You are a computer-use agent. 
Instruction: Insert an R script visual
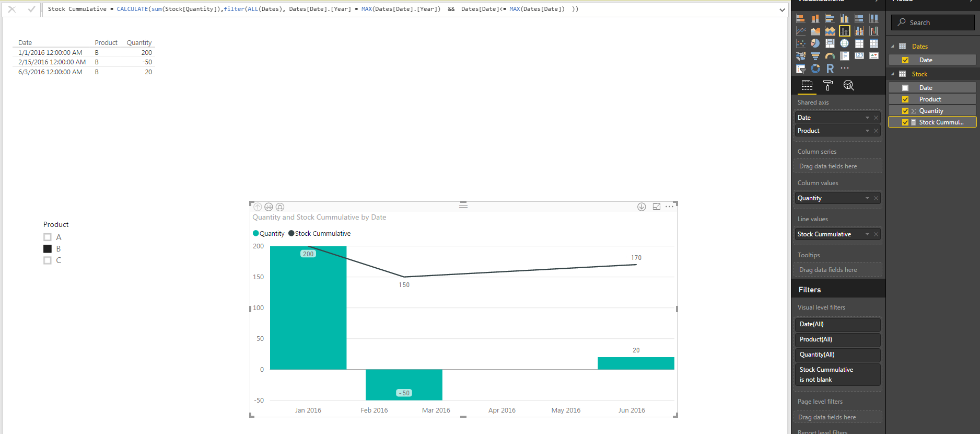[830, 68]
